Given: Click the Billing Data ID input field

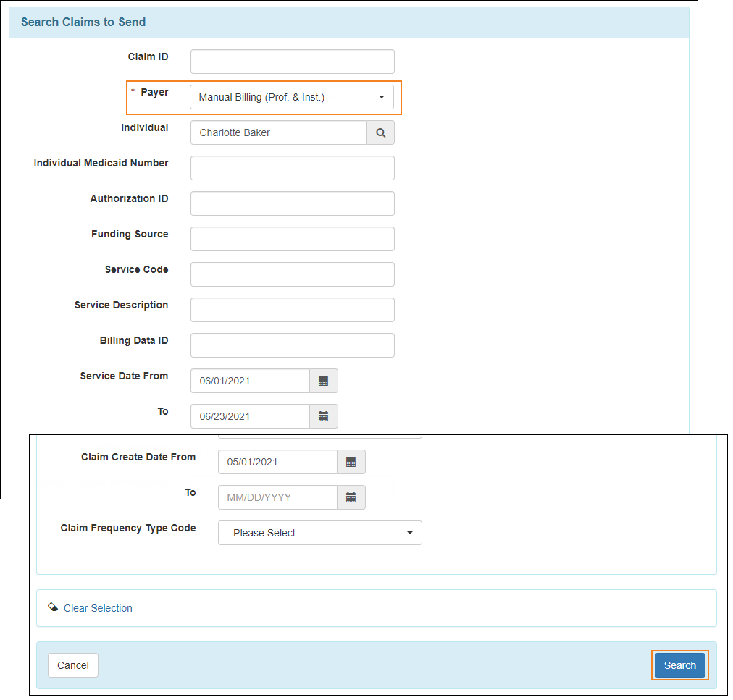Looking at the screenshot, I should pyautogui.click(x=292, y=345).
